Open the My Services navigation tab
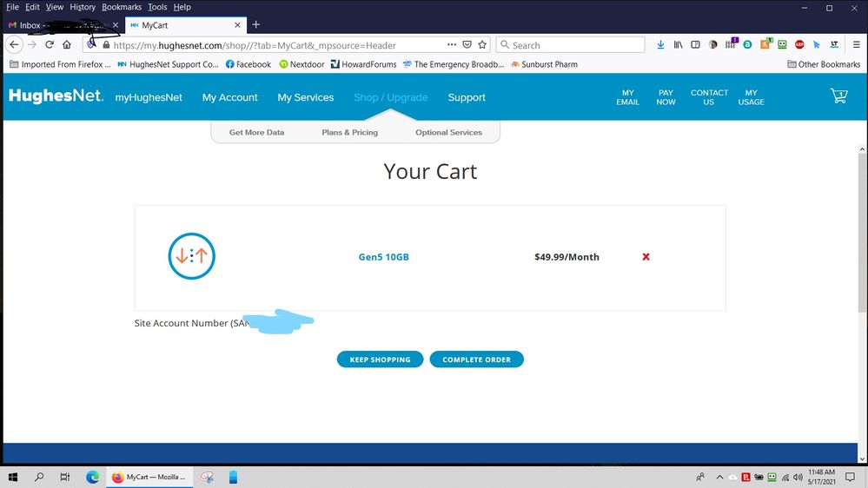 pos(305,97)
